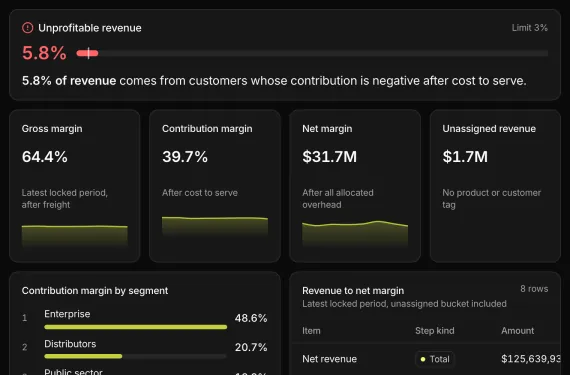
Task: Open the Net margin card title
Action: (x=327, y=129)
